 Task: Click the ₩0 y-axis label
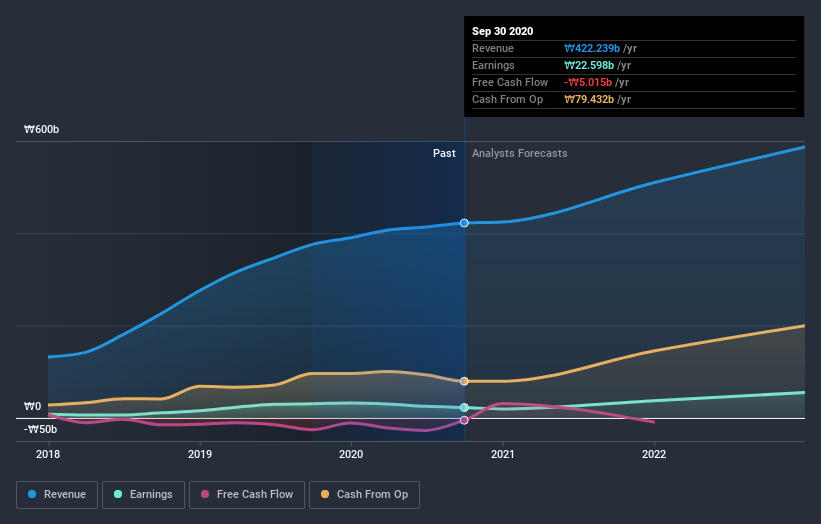pyautogui.click(x=32, y=406)
